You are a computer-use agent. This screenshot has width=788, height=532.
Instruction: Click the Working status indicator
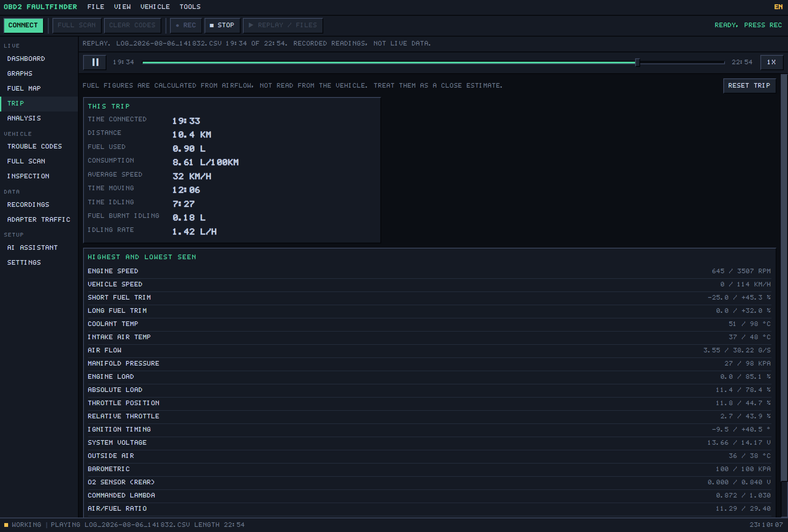[23, 525]
